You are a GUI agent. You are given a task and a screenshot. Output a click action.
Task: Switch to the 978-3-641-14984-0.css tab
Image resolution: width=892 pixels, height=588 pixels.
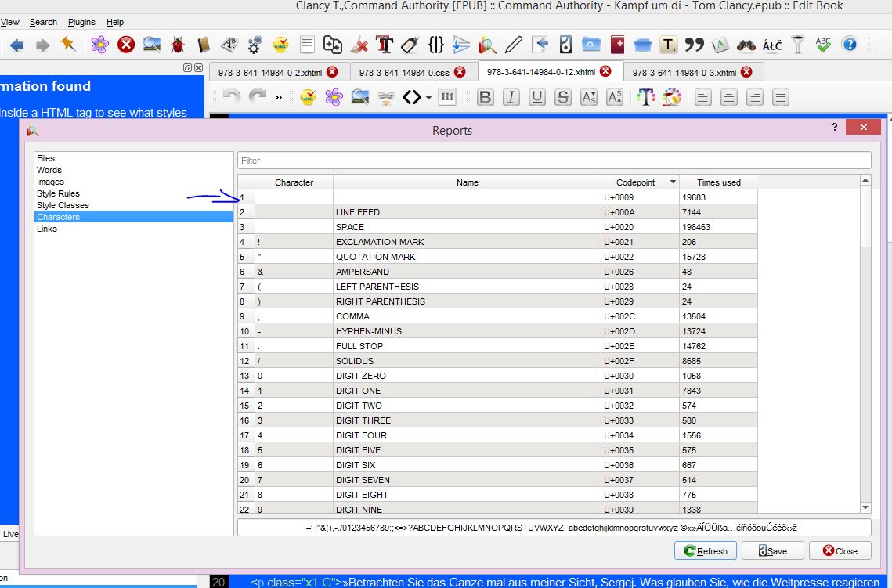click(x=403, y=72)
